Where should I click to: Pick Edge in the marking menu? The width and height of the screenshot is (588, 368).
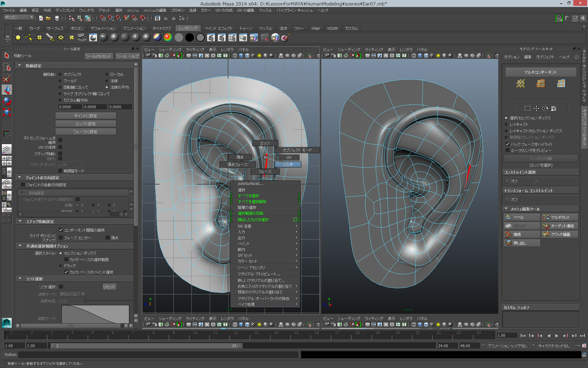click(265, 143)
